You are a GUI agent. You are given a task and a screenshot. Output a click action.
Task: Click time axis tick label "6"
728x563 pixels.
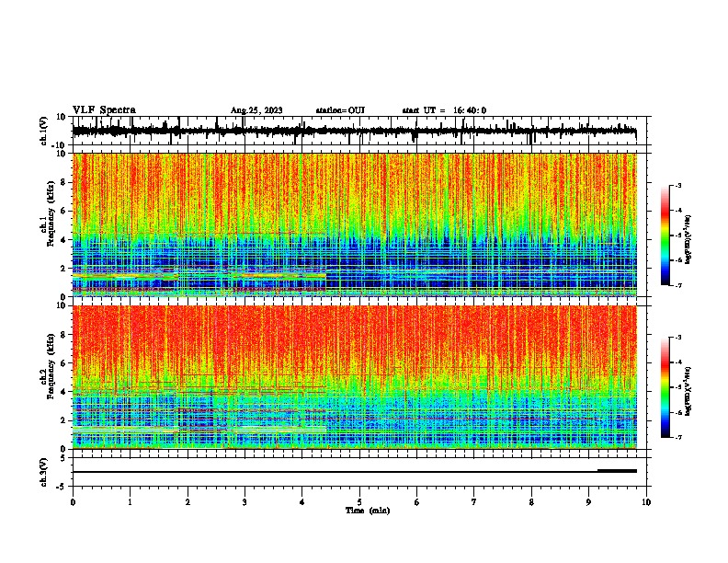pos(417,502)
